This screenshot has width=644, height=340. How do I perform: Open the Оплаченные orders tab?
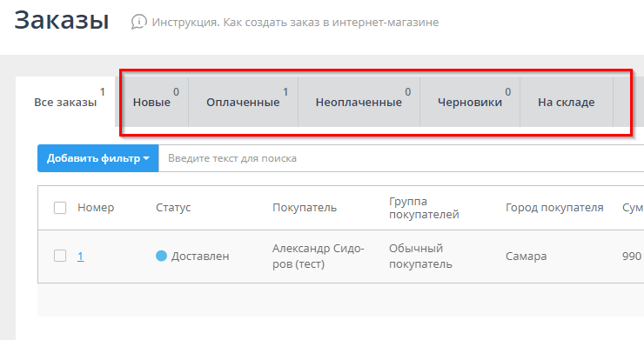pyautogui.click(x=243, y=102)
